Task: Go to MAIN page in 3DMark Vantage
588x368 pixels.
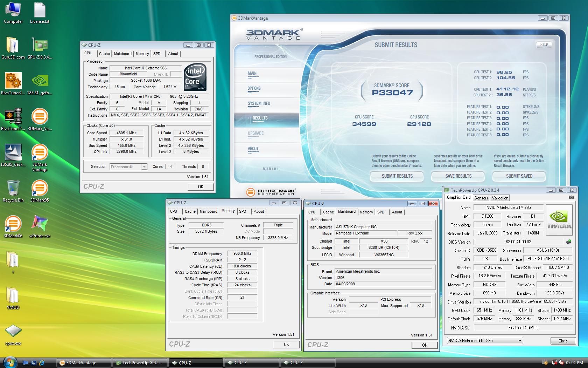Action: pos(252,73)
